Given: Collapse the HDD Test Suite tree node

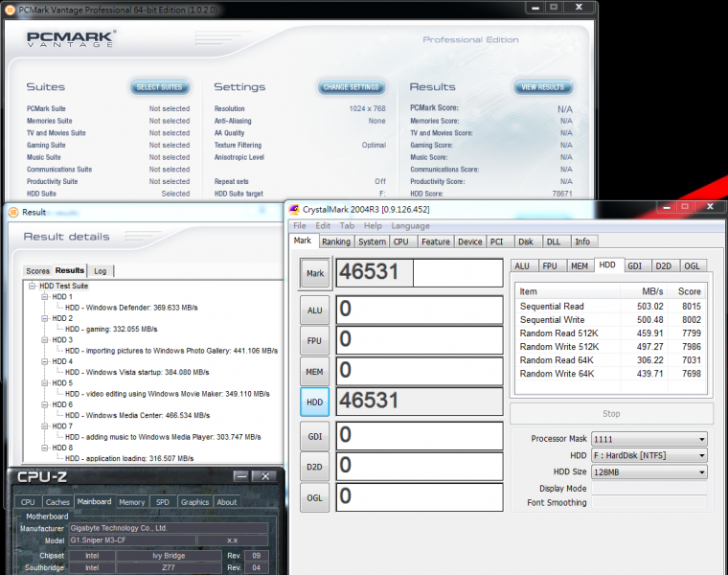Looking at the screenshot, I should (33, 287).
